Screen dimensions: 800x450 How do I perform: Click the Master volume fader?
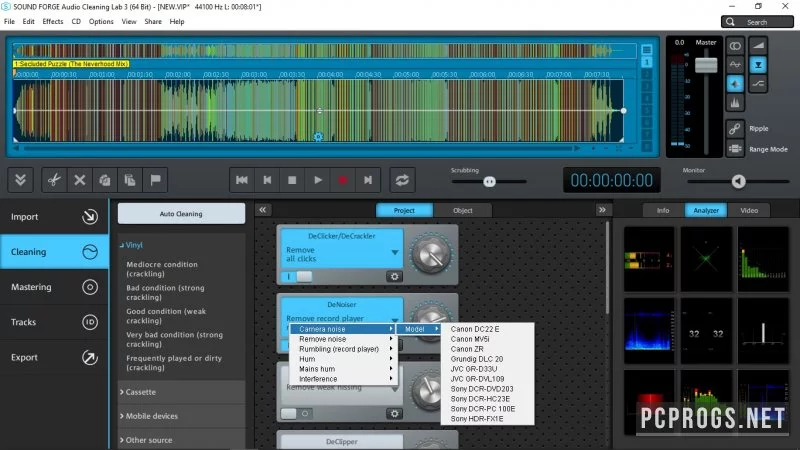[x=706, y=65]
